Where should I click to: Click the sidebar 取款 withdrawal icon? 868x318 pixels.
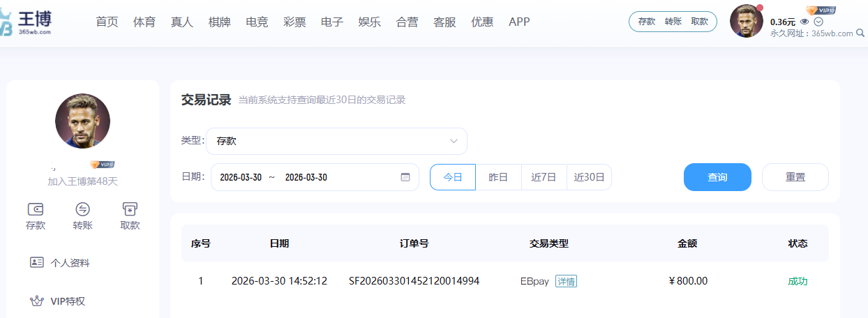point(130,209)
